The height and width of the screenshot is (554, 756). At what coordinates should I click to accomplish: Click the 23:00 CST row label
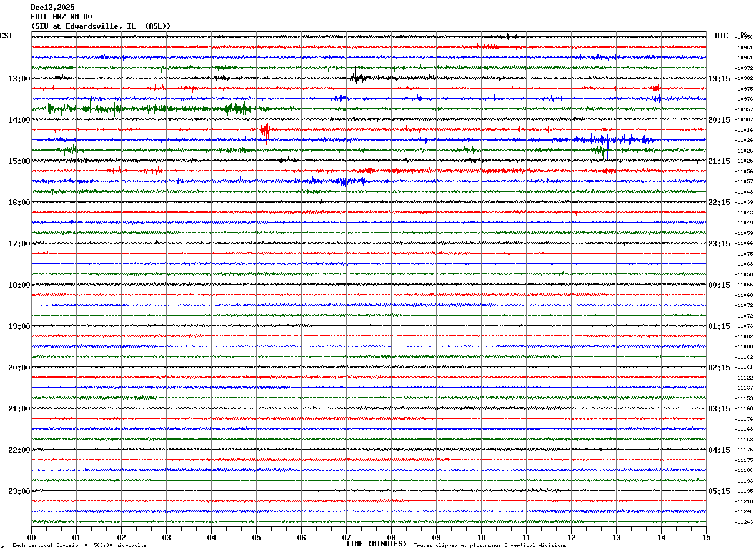click(x=19, y=491)
